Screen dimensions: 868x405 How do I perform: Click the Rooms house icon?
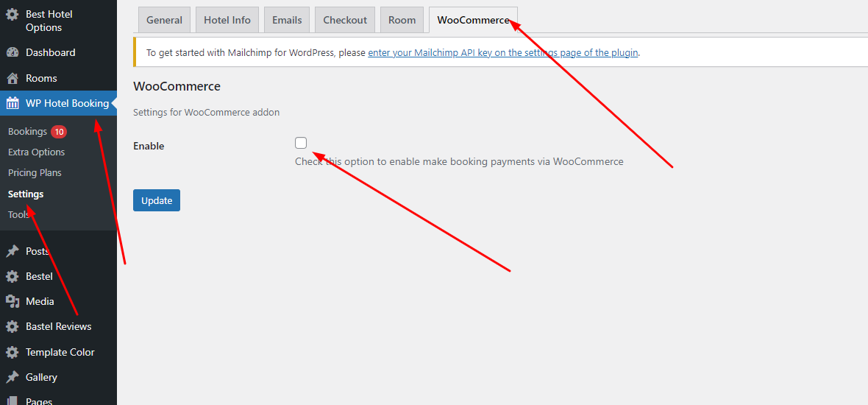(x=13, y=78)
